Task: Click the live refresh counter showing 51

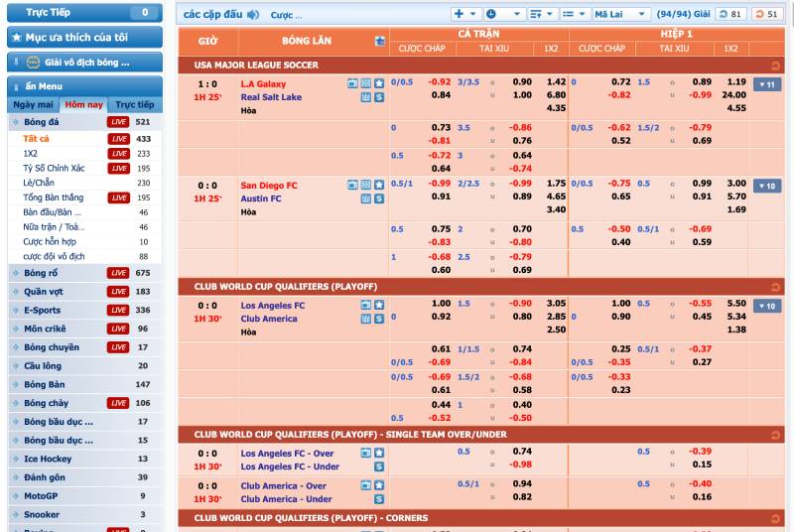Action: click(x=766, y=15)
